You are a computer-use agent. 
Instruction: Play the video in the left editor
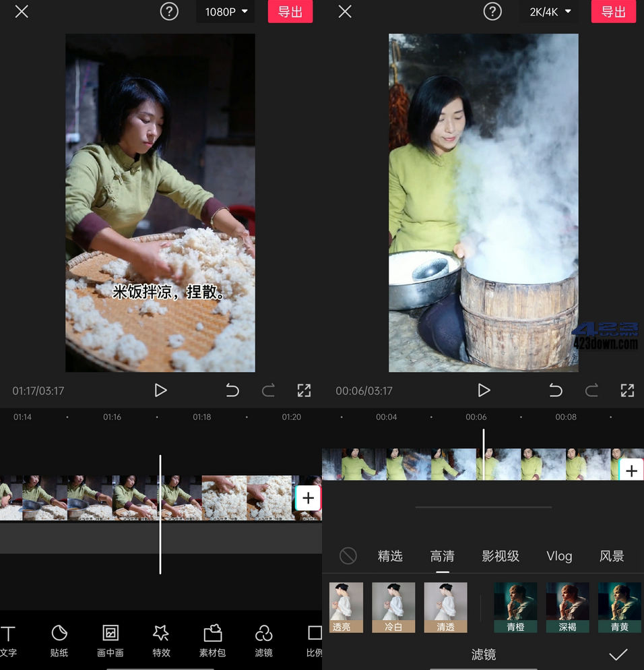[160, 390]
